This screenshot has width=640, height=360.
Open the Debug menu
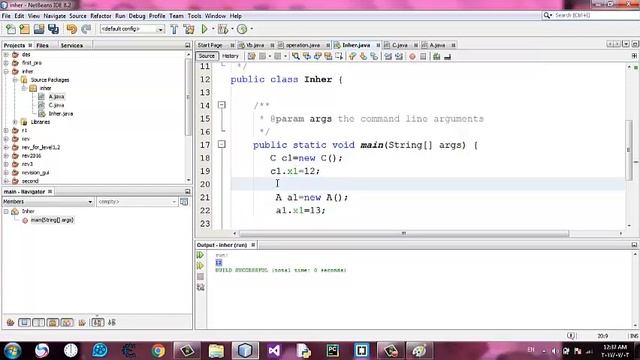point(137,16)
